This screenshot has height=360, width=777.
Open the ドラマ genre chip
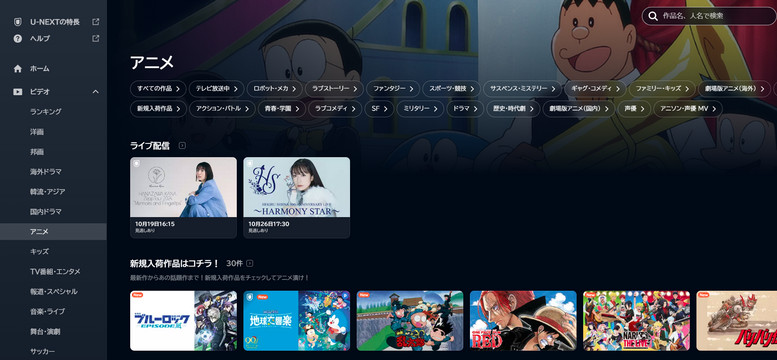coord(465,109)
